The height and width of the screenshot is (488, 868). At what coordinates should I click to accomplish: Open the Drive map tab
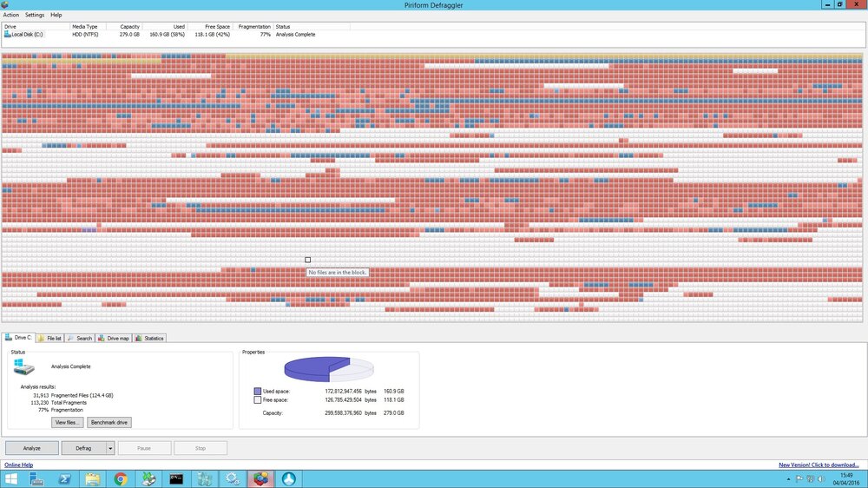click(114, 338)
